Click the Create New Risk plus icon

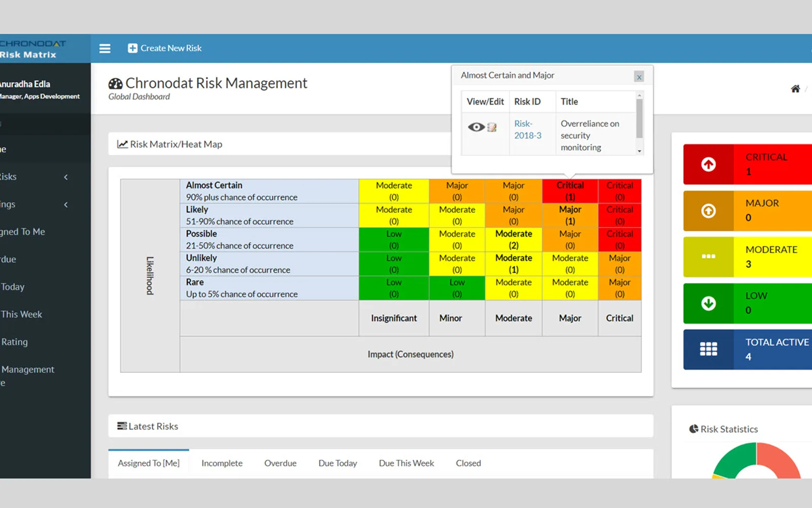[132, 48]
